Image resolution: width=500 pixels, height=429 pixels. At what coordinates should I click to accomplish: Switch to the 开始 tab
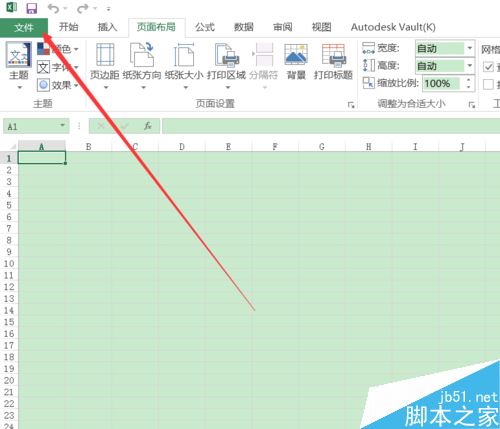click(68, 27)
